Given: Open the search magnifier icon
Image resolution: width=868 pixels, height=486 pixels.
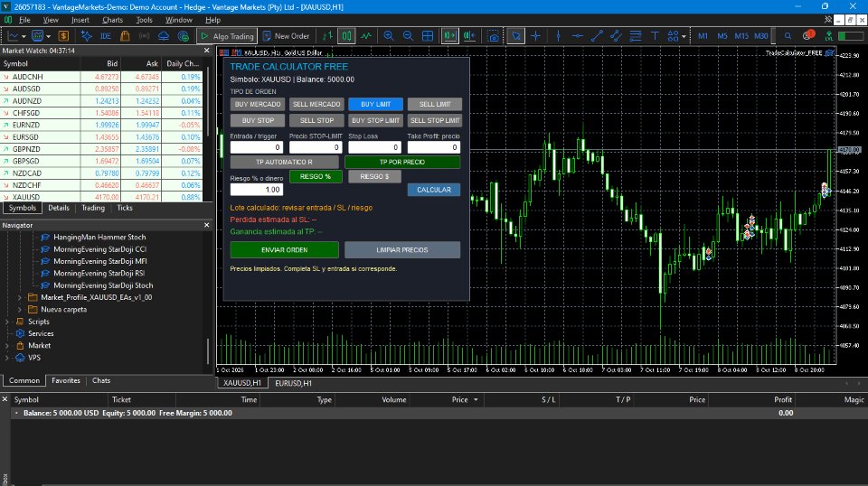Looking at the screenshot, I should pos(788,36).
